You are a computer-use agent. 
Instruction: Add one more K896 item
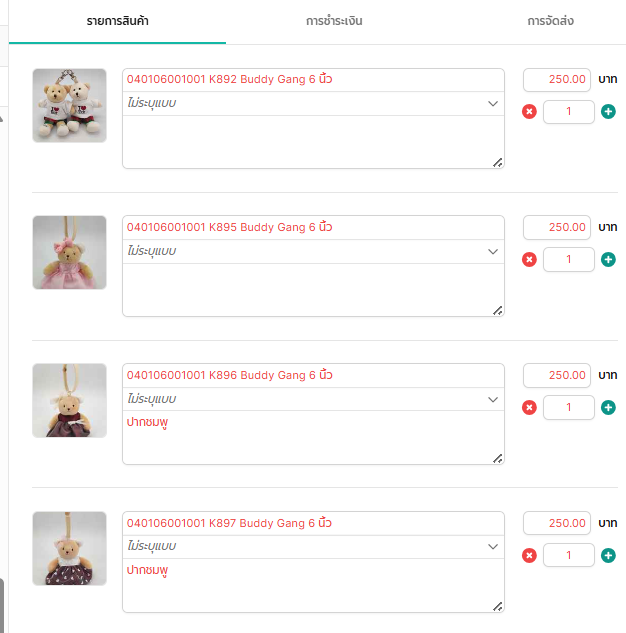tap(608, 408)
